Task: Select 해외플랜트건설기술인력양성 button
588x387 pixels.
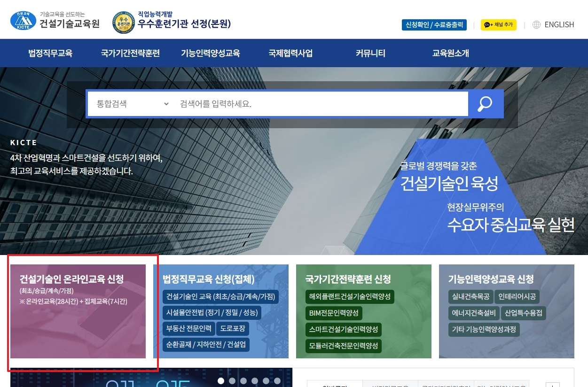Action: point(350,297)
